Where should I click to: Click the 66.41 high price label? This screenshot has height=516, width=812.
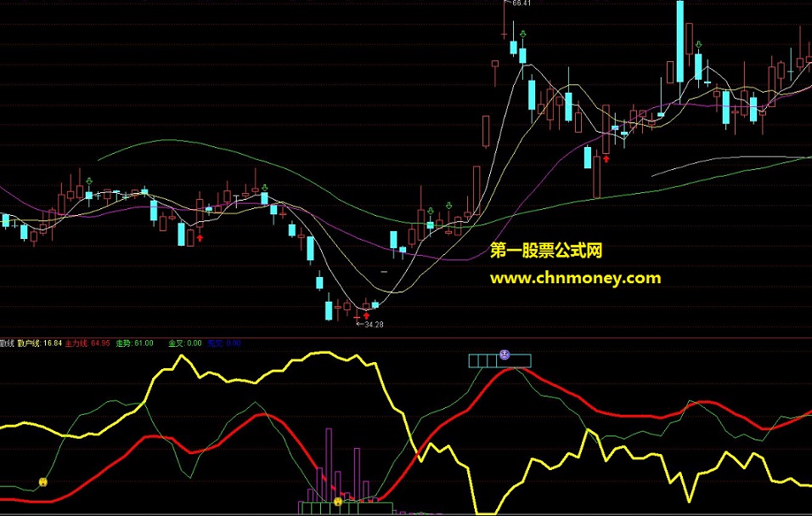tap(521, 3)
